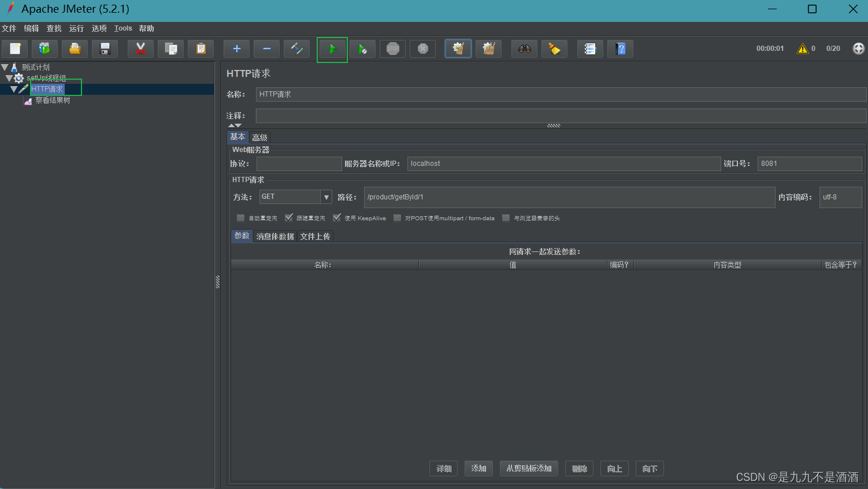Image resolution: width=868 pixels, height=489 pixels.
Task: Open the 帮助 menu
Action: tap(147, 28)
